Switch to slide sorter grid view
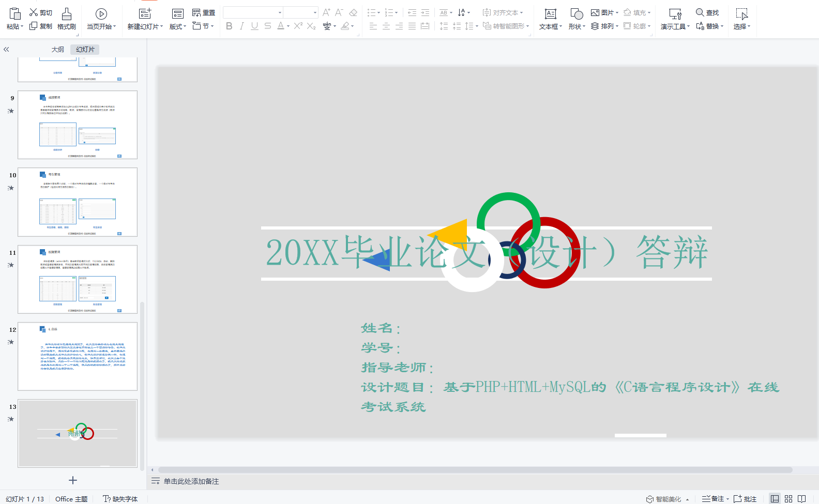Viewport: 819px width, 504px height. (788, 499)
